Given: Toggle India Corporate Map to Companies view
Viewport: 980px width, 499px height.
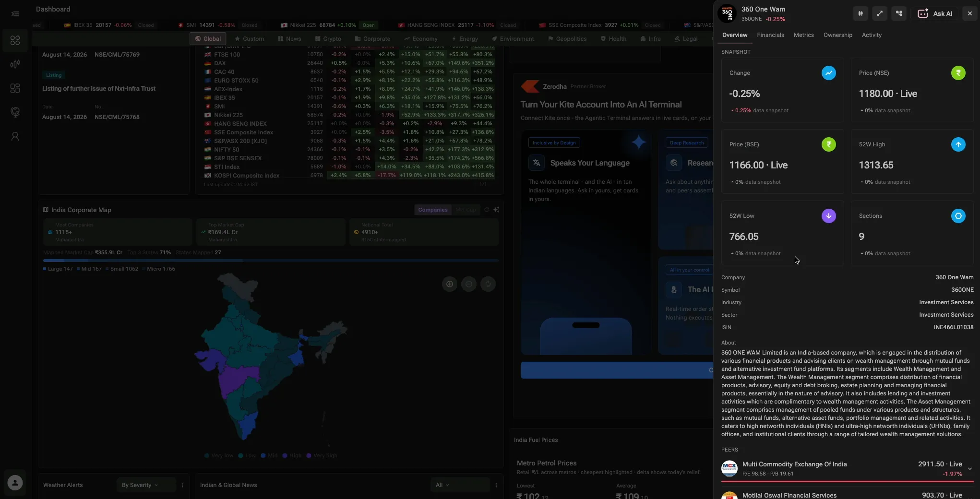Looking at the screenshot, I should pos(432,210).
